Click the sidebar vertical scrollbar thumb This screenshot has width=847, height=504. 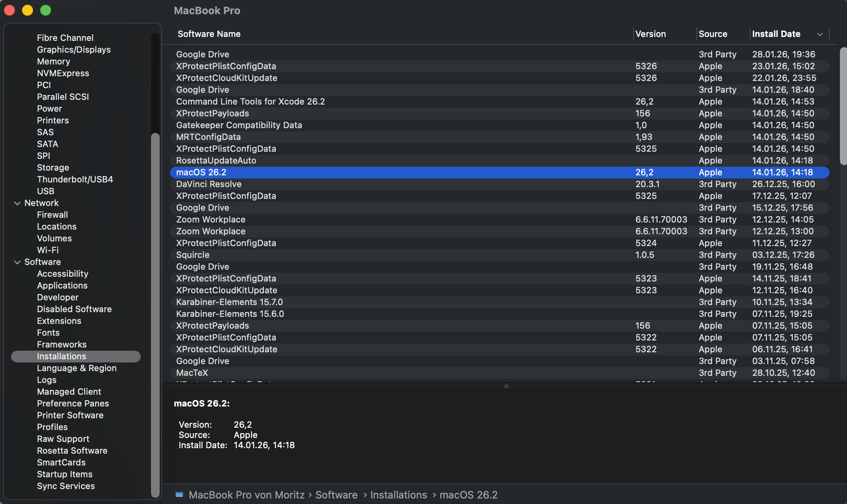pos(155,315)
